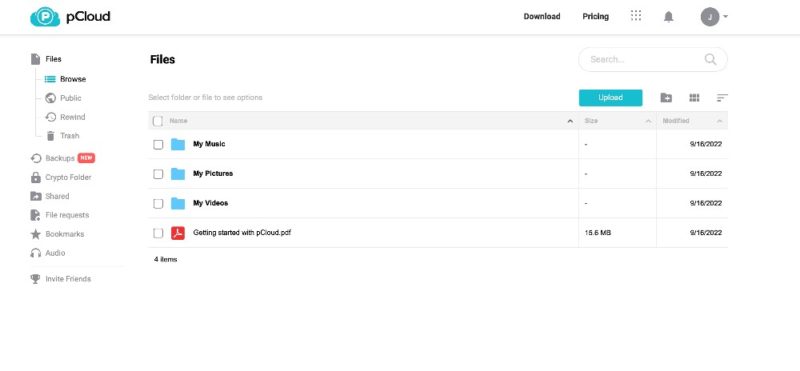The height and width of the screenshot is (371, 800).
Task: Click the pCloud logo icon
Action: pos(45,17)
